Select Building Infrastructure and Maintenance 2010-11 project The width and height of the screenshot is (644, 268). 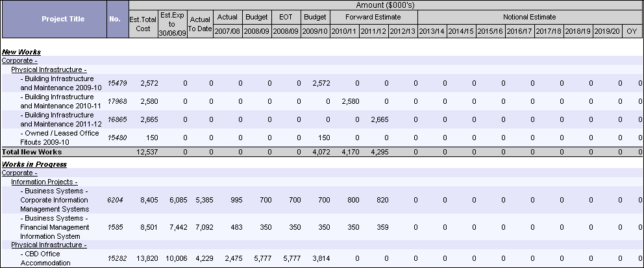[x=61, y=101]
